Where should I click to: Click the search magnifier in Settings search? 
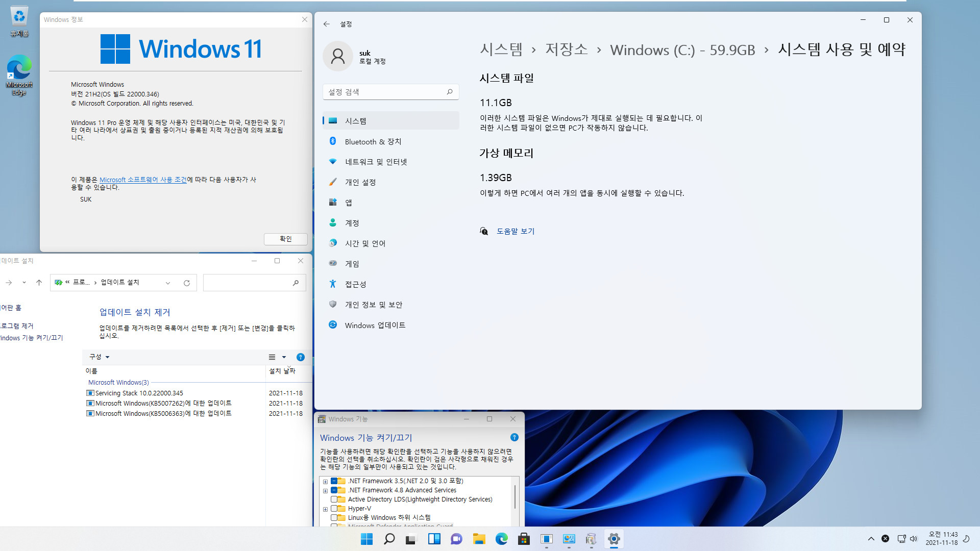pos(450,92)
